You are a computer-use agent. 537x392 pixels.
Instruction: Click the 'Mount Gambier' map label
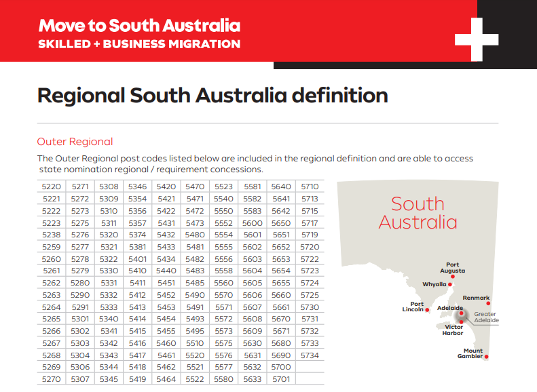point(470,353)
